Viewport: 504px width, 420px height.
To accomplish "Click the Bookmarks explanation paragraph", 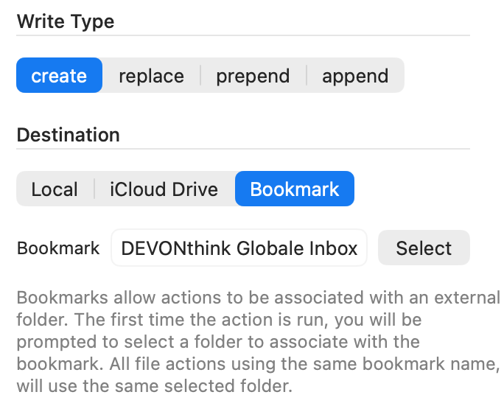I will (x=259, y=342).
